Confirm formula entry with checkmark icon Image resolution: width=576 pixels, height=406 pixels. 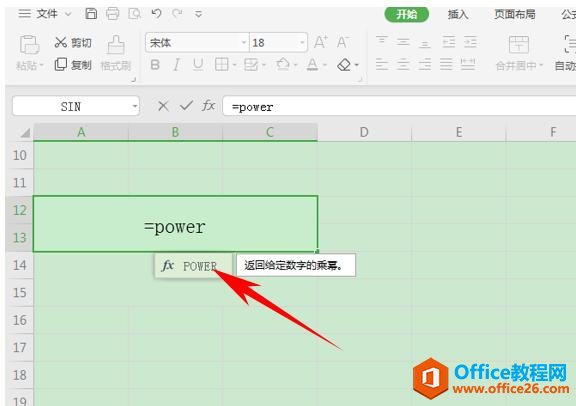(186, 106)
